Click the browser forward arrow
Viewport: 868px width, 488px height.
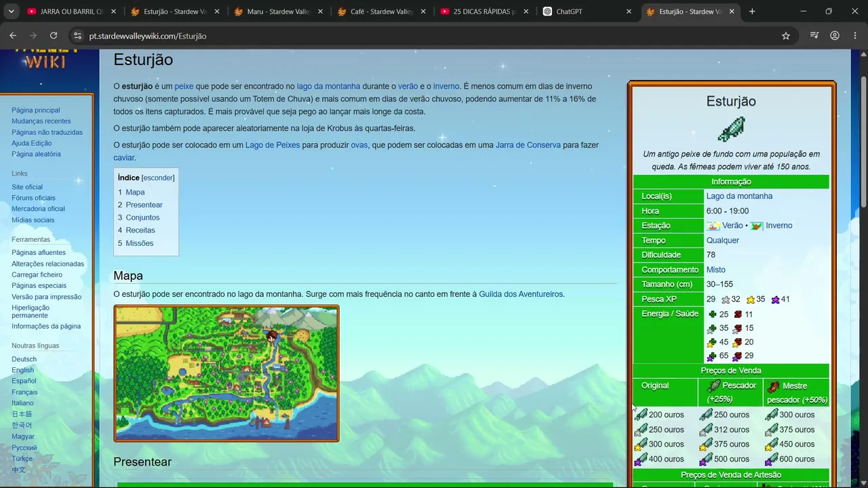33,36
